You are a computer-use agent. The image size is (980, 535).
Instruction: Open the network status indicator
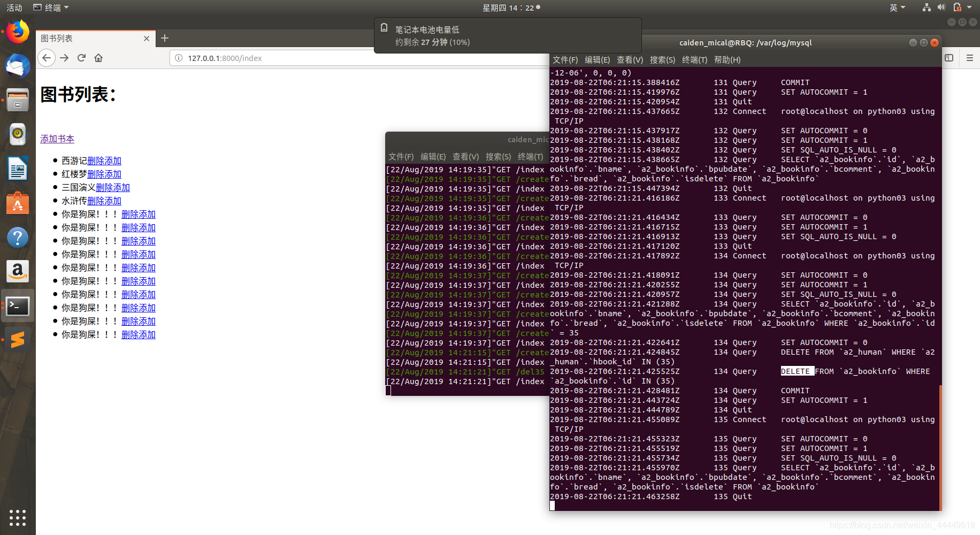click(927, 7)
